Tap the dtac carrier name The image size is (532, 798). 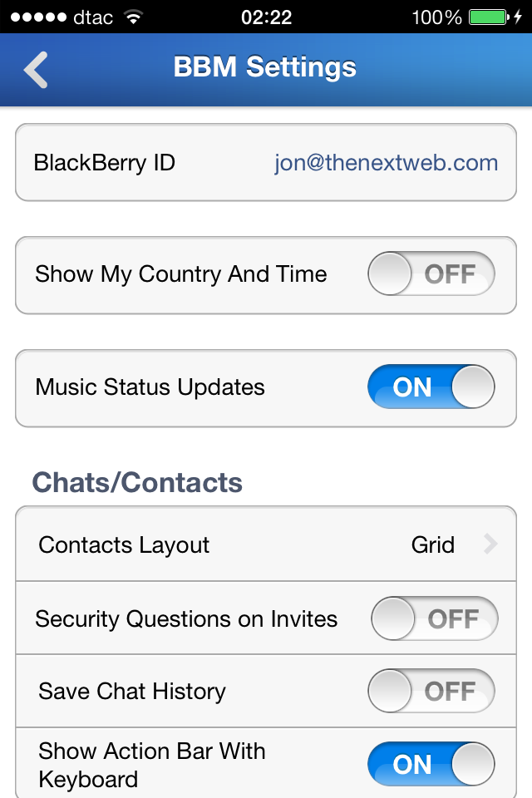tap(93, 17)
